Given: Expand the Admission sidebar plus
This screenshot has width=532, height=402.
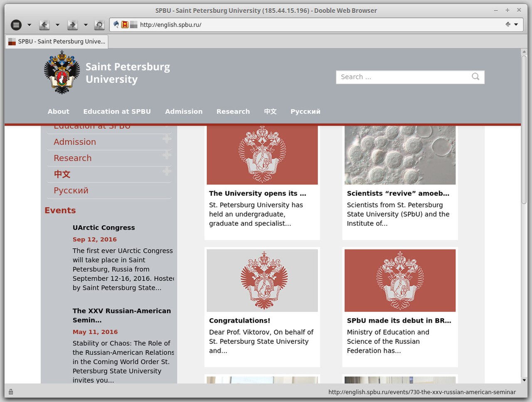Looking at the screenshot, I should pos(167,139).
